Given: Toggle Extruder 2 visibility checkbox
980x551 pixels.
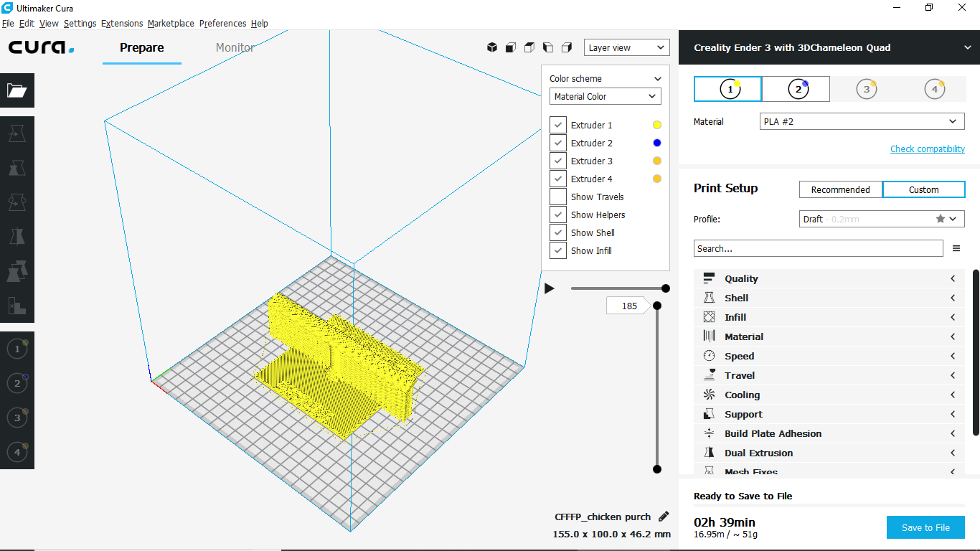Looking at the screenshot, I should click(x=558, y=143).
